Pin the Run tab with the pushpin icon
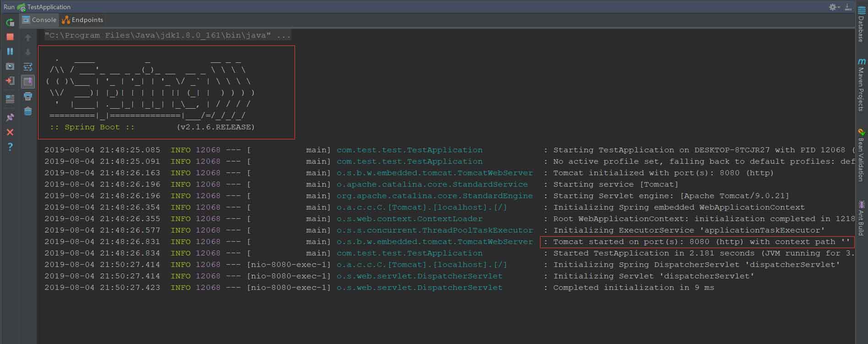The image size is (868, 344). 10,117
